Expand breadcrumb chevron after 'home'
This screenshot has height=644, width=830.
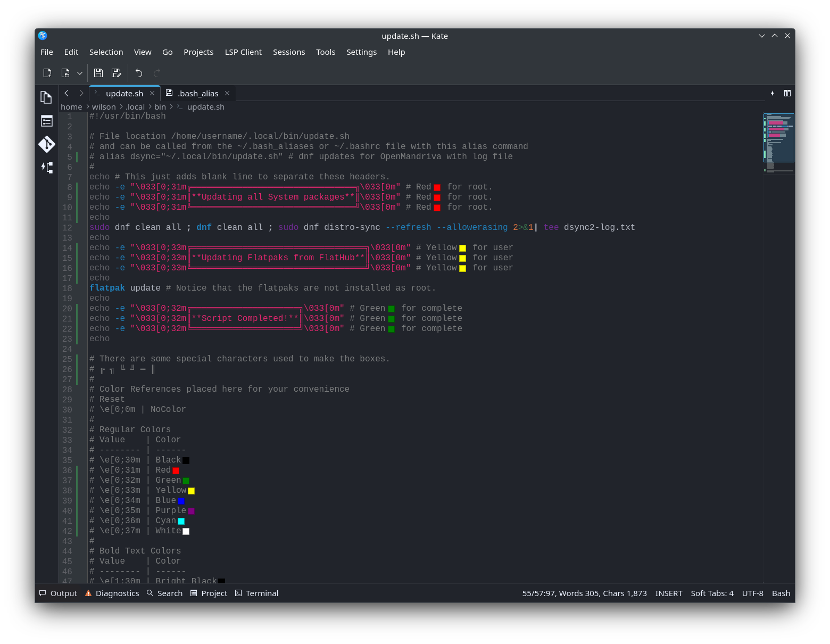click(x=87, y=107)
